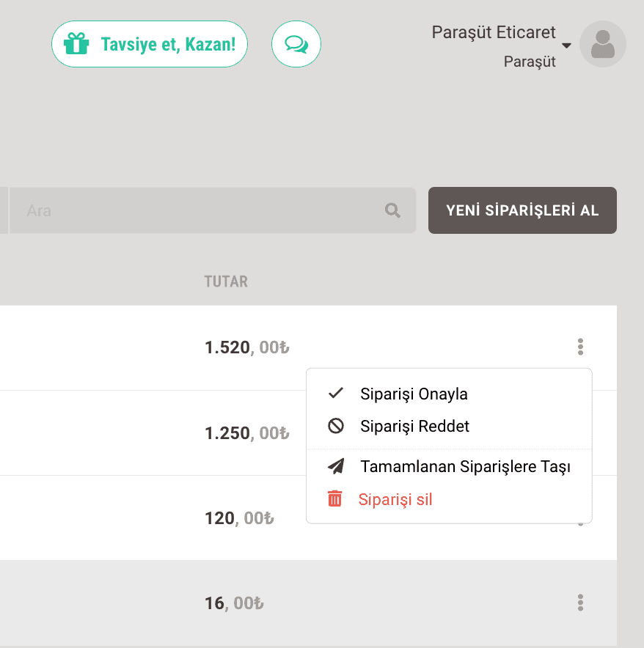Expand the account dropdown caret
Screen dimensions: 644x648
point(566,46)
